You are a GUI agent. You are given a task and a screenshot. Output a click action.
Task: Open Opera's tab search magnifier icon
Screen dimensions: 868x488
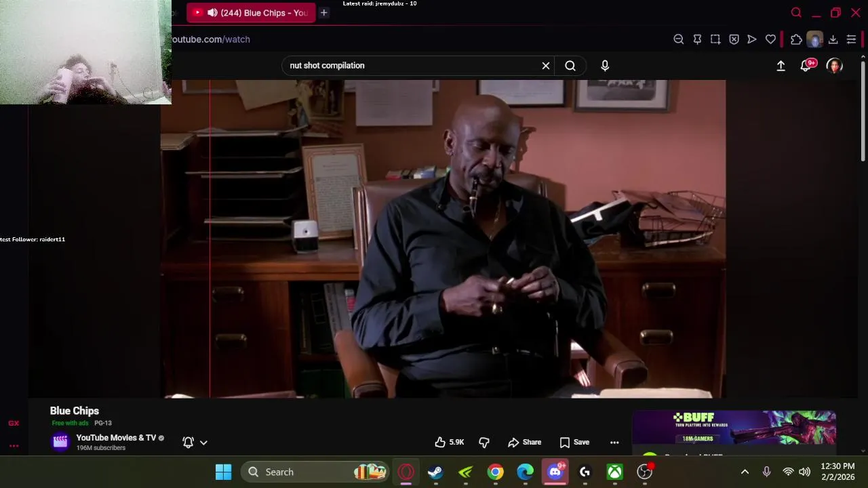796,13
